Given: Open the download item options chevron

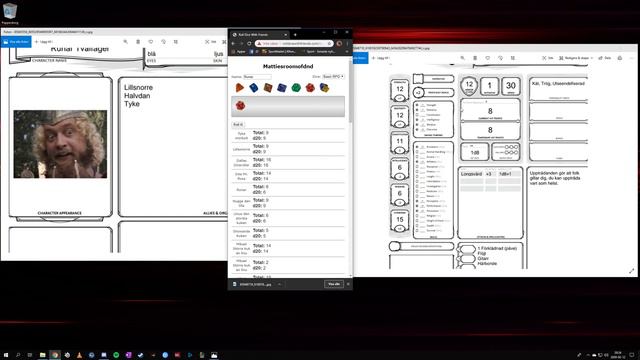Looking at the screenshot, I should tap(279, 284).
